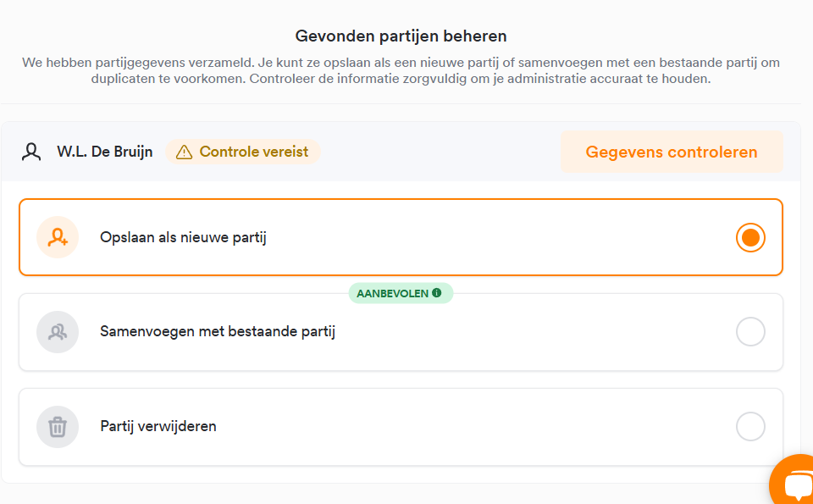Image resolution: width=813 pixels, height=504 pixels.
Task: Click the Controle vereist badge
Action: [243, 152]
